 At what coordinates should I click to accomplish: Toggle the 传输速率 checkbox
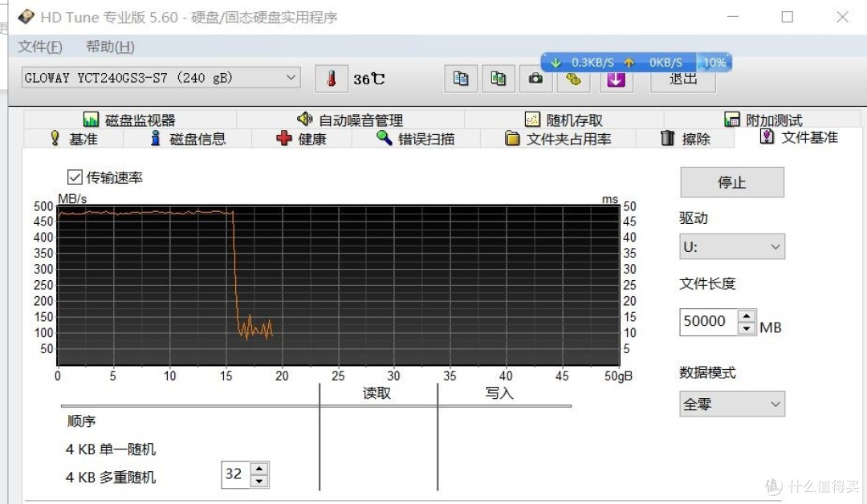point(75,177)
